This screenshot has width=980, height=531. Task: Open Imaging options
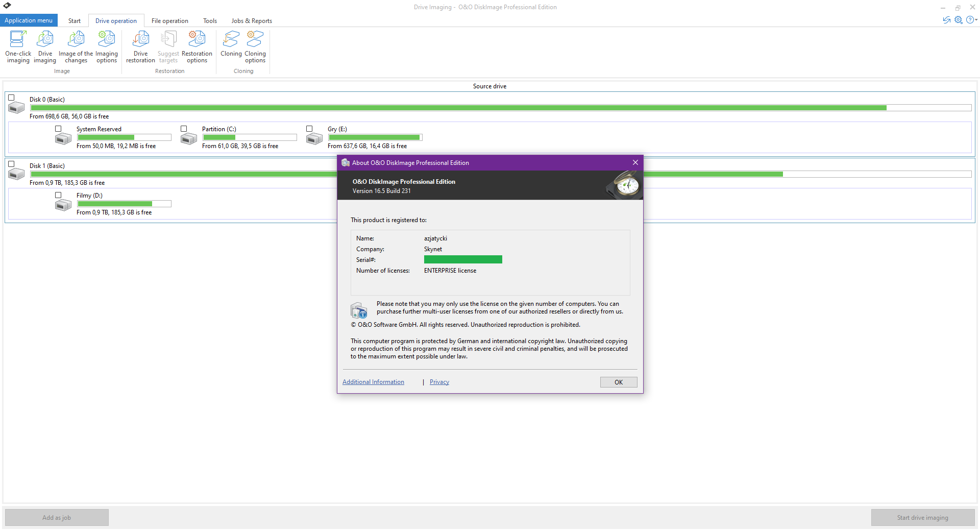(107, 47)
